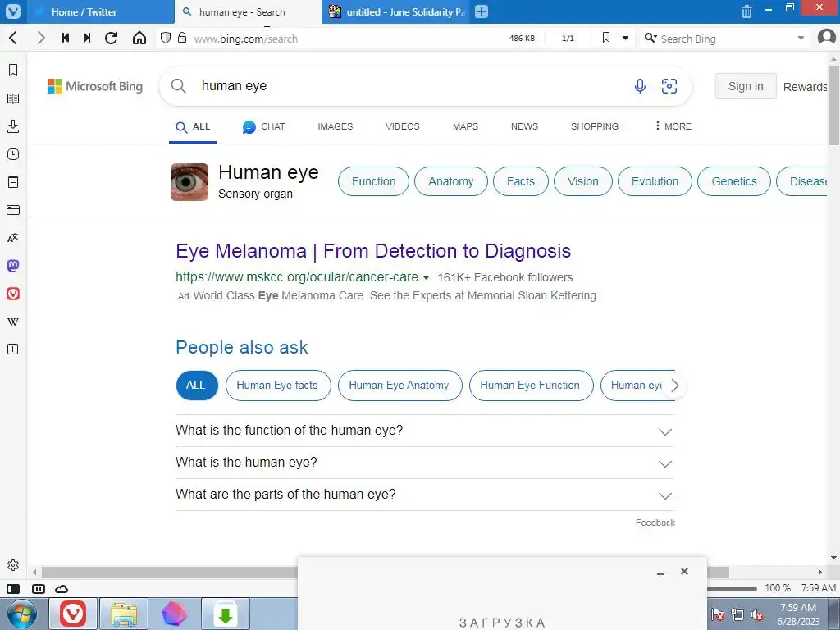The height and width of the screenshot is (630, 840).
Task: Click the Function topic chip
Action: point(373,181)
